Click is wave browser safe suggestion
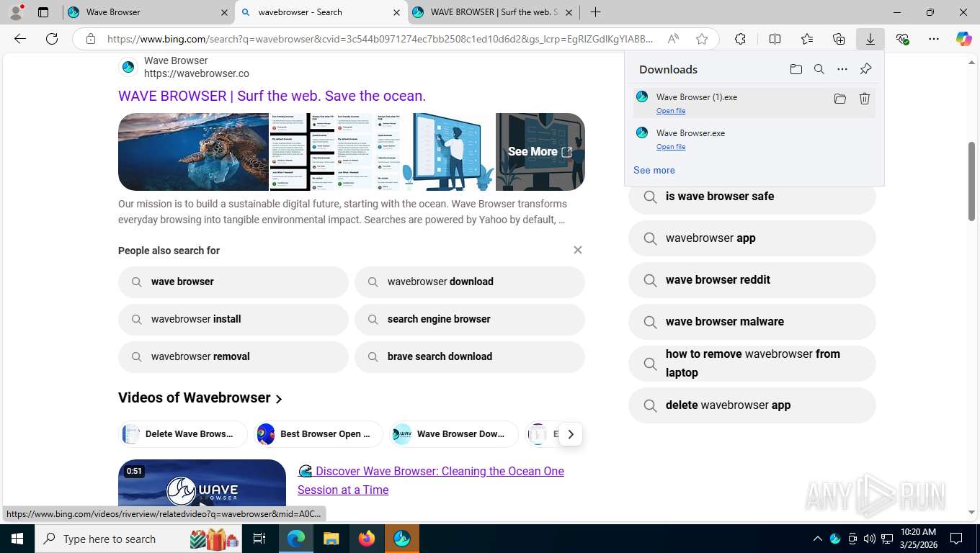The height and width of the screenshot is (553, 980). [x=752, y=197]
